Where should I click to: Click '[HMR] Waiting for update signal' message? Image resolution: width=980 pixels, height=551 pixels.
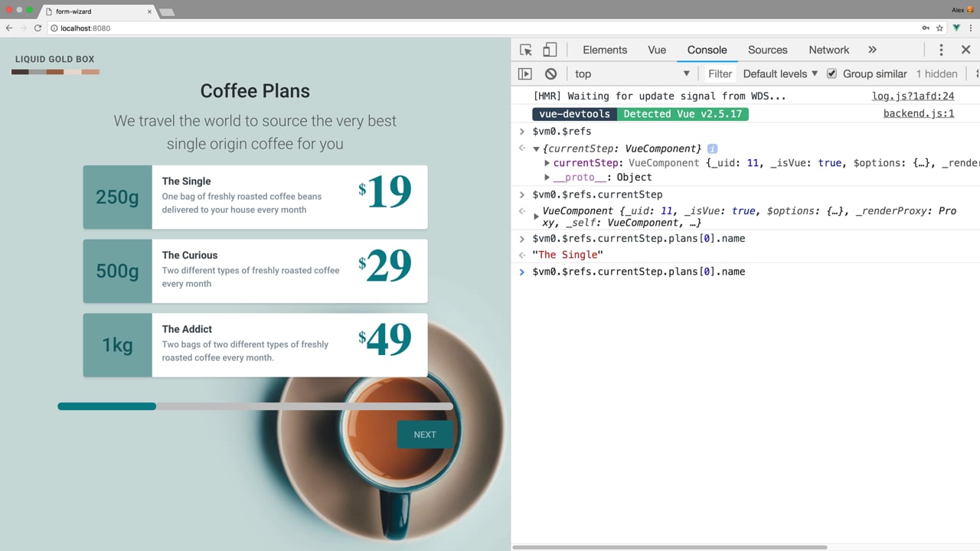(x=659, y=96)
